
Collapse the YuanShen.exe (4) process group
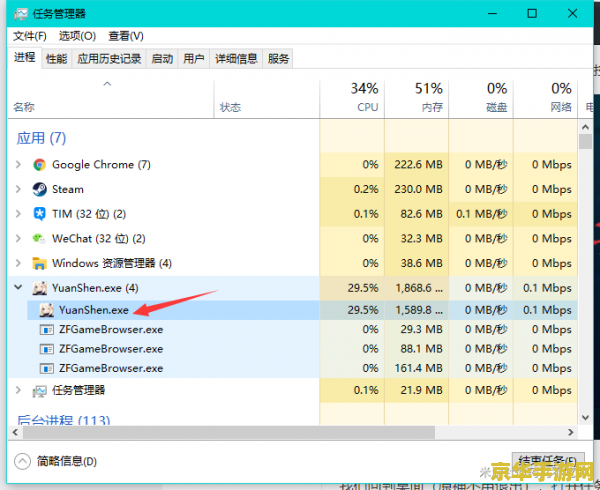coord(18,288)
